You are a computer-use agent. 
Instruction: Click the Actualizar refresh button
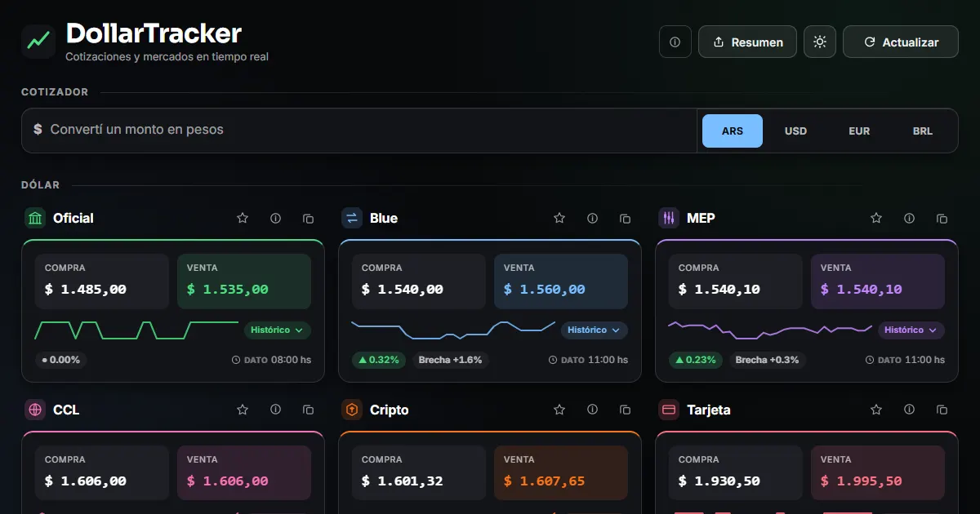(x=901, y=42)
